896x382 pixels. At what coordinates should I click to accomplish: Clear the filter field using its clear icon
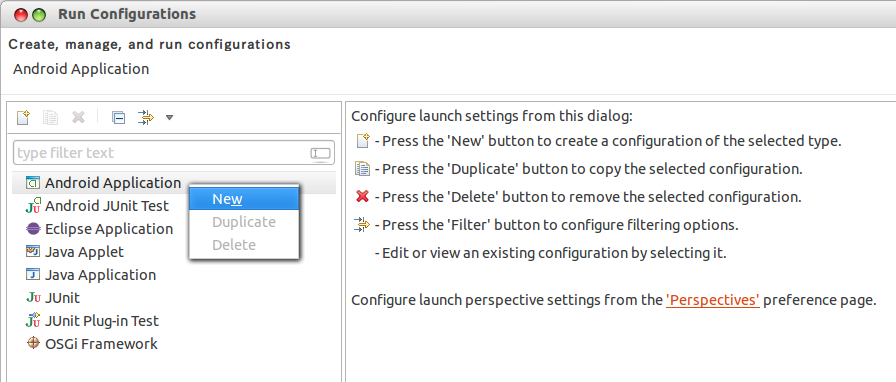tap(321, 153)
